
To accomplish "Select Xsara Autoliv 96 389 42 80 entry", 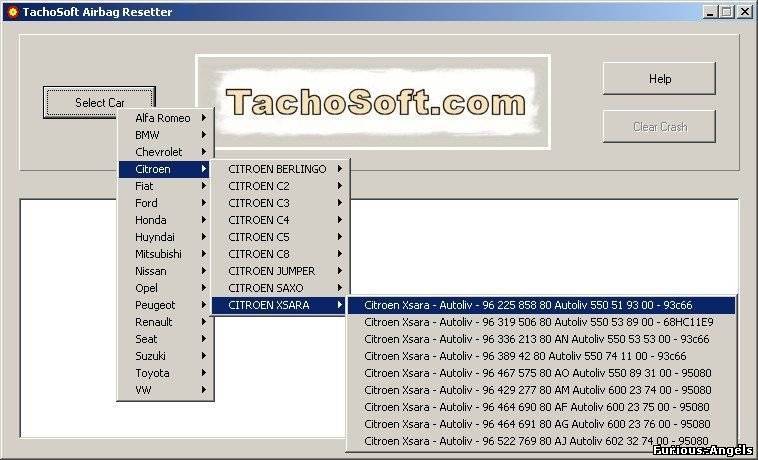I will [x=542, y=356].
